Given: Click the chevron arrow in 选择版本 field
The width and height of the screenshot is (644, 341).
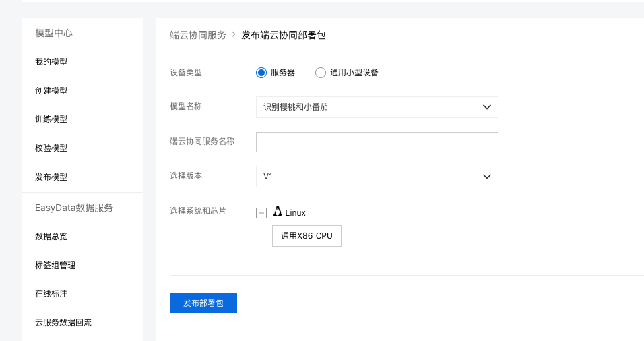Looking at the screenshot, I should [x=486, y=177].
